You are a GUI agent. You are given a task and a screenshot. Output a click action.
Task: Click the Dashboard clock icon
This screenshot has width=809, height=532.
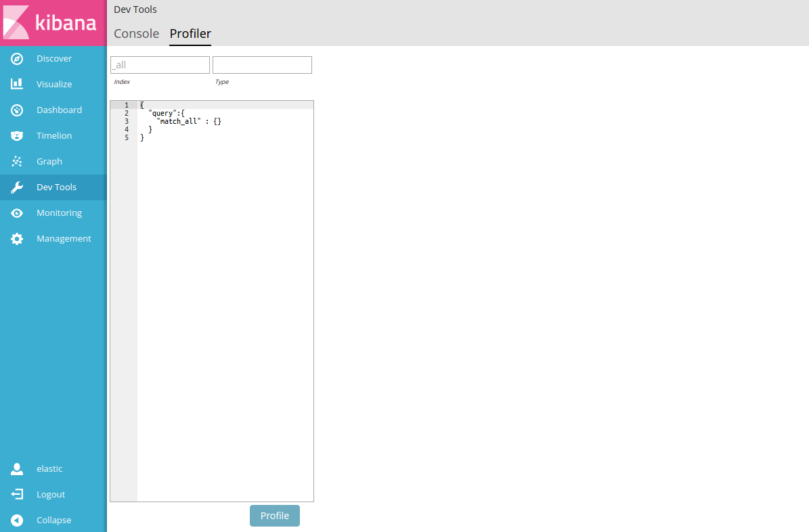(16, 110)
